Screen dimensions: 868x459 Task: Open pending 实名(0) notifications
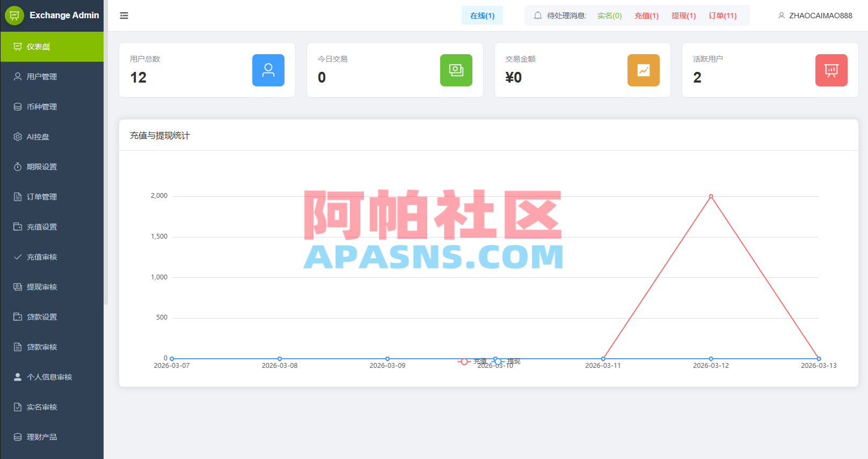click(x=610, y=16)
